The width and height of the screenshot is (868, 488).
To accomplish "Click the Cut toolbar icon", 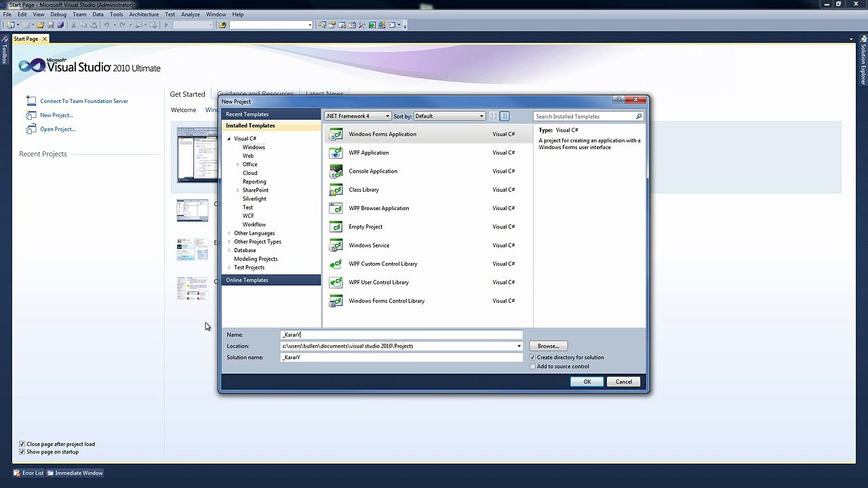I will (74, 25).
